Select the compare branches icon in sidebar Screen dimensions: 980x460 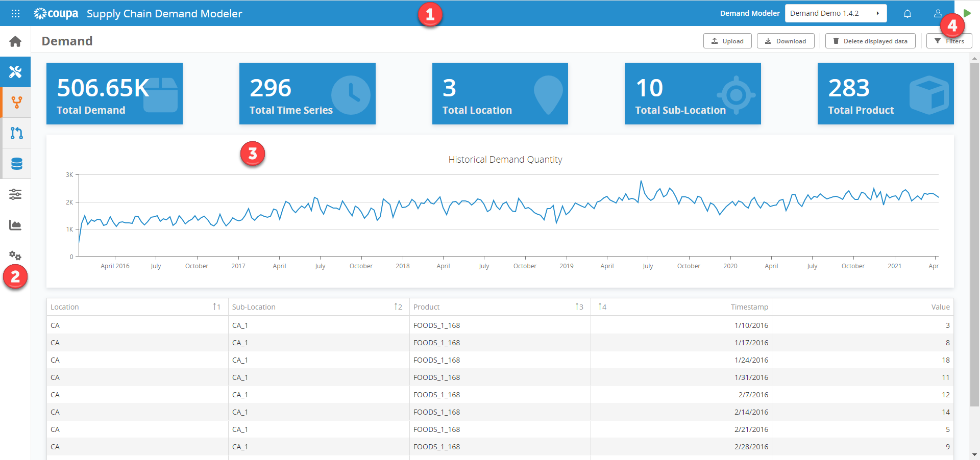coord(15,133)
